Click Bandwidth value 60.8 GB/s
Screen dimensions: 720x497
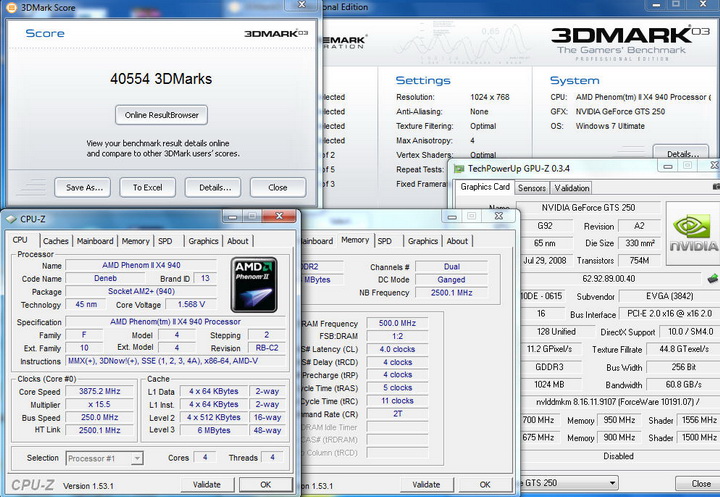click(x=683, y=384)
